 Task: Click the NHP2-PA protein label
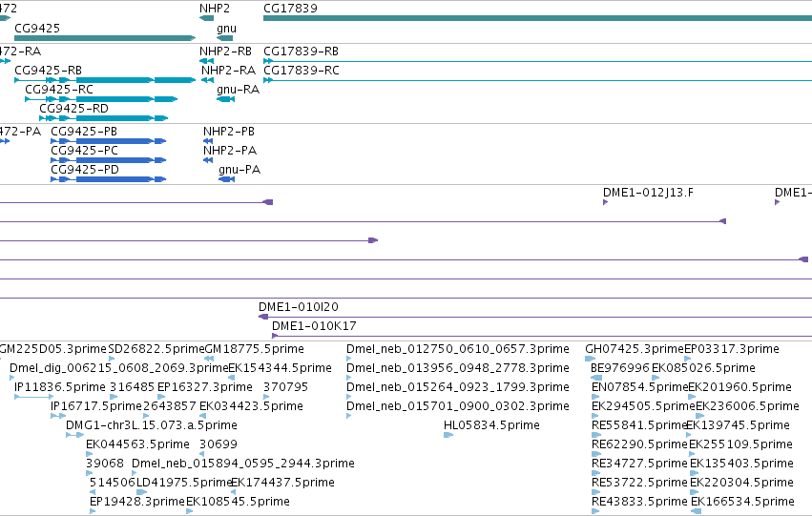click(230, 151)
